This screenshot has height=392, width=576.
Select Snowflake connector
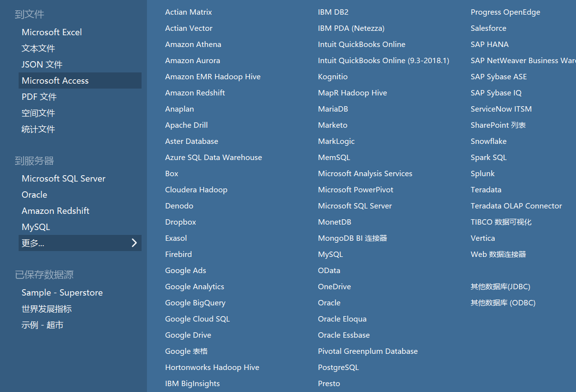(489, 141)
